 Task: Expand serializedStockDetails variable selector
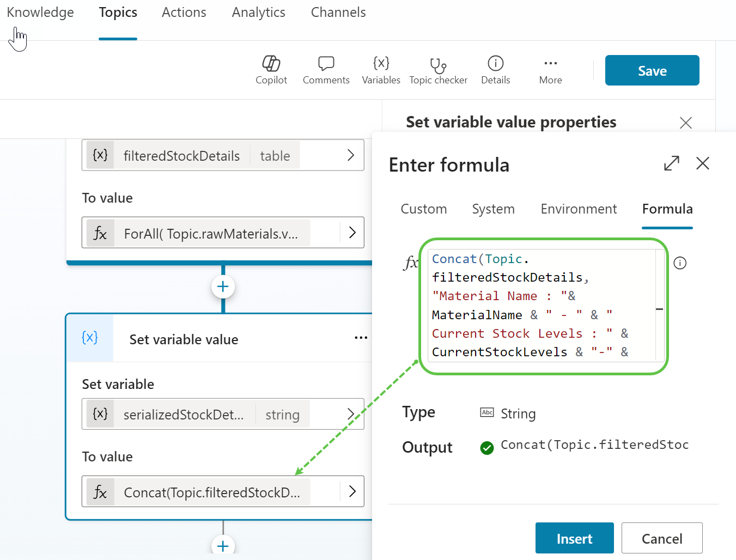[x=351, y=414]
